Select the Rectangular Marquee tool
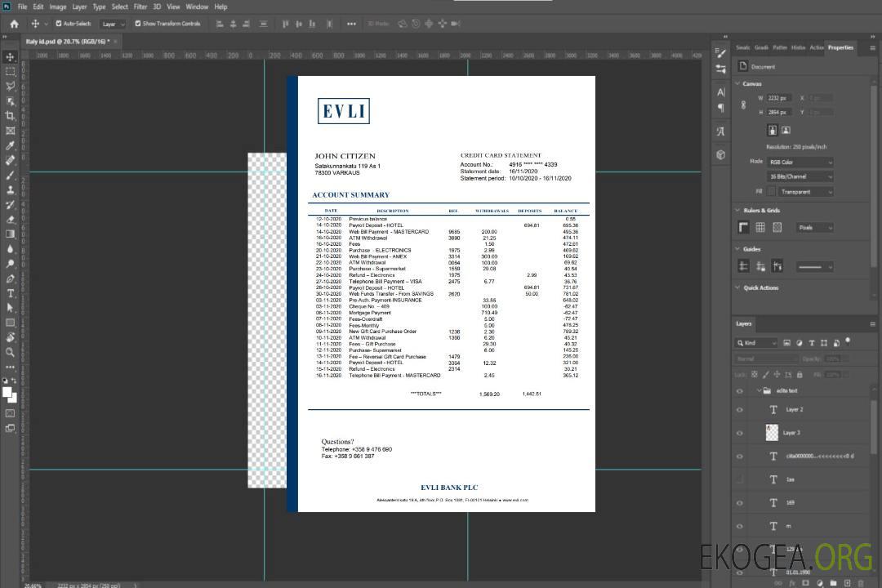Image resolution: width=882 pixels, height=588 pixels. [10, 72]
